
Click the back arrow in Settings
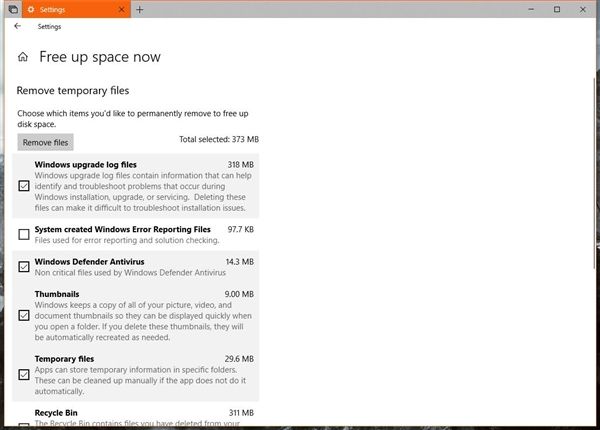[x=17, y=27]
